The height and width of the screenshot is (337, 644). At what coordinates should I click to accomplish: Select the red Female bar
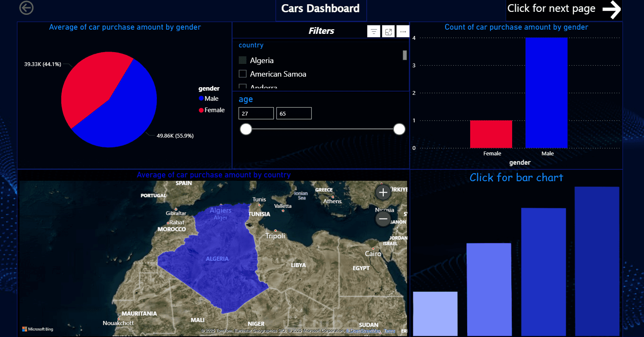491,134
